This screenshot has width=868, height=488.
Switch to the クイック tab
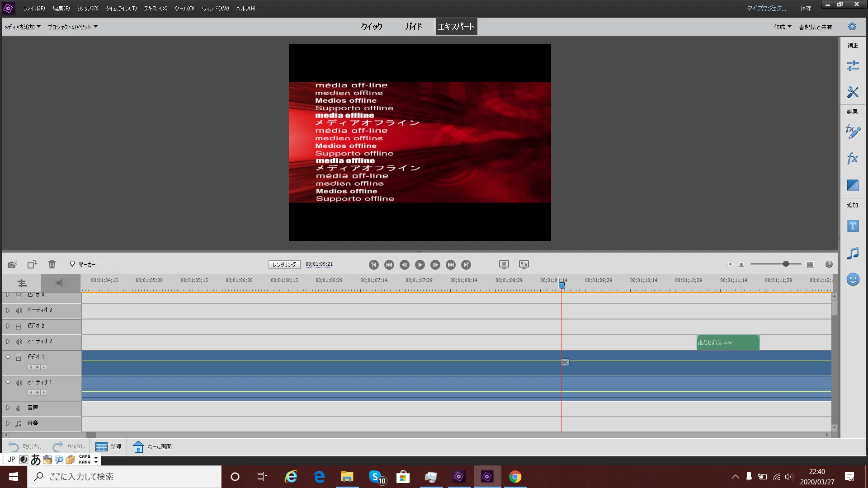click(371, 27)
